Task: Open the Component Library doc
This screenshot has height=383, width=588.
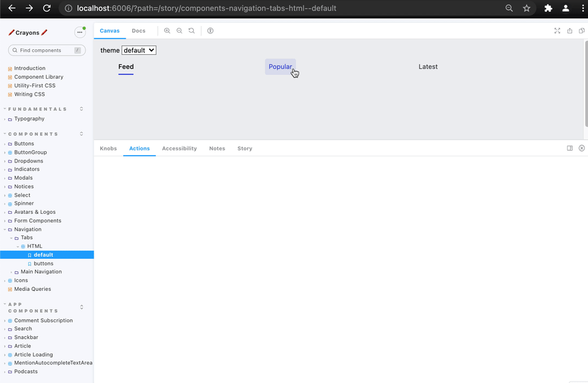Action: [39, 77]
